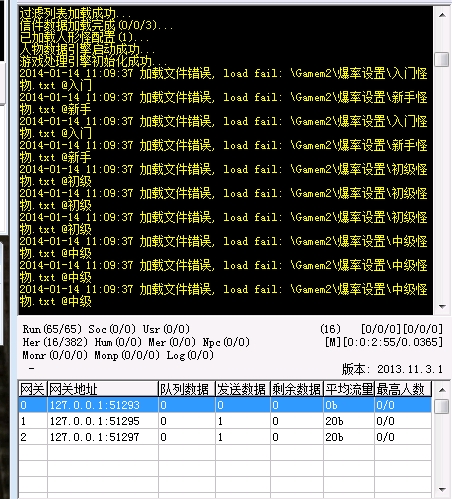
Task: Click the first 新手怪 load fail log entry
Action: [x=223, y=103]
